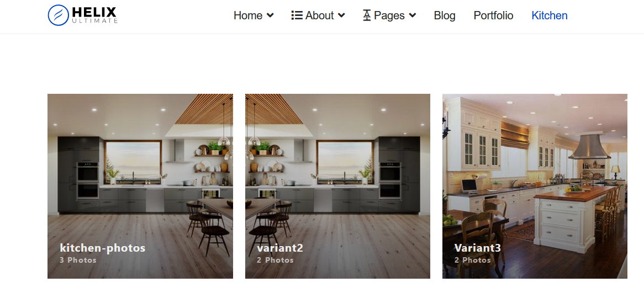The width and height of the screenshot is (644, 298).
Task: Click the Helix circular logo icon
Action: [59, 15]
